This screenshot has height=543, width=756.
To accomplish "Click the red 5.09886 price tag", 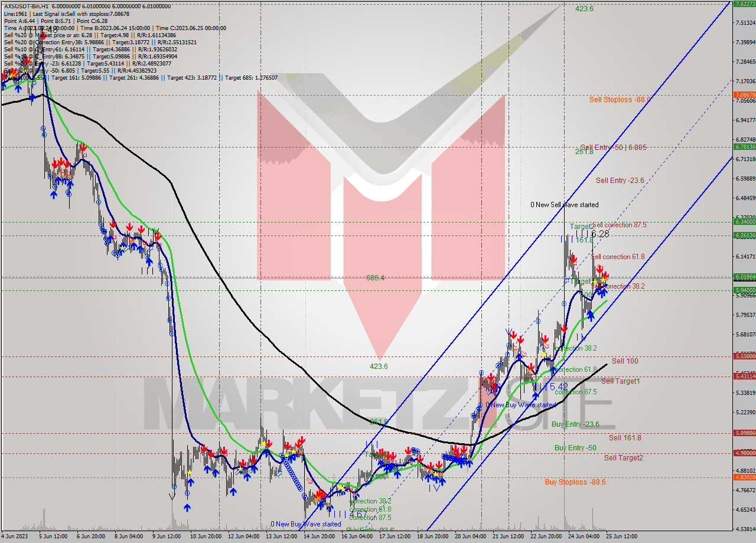I will (x=744, y=433).
